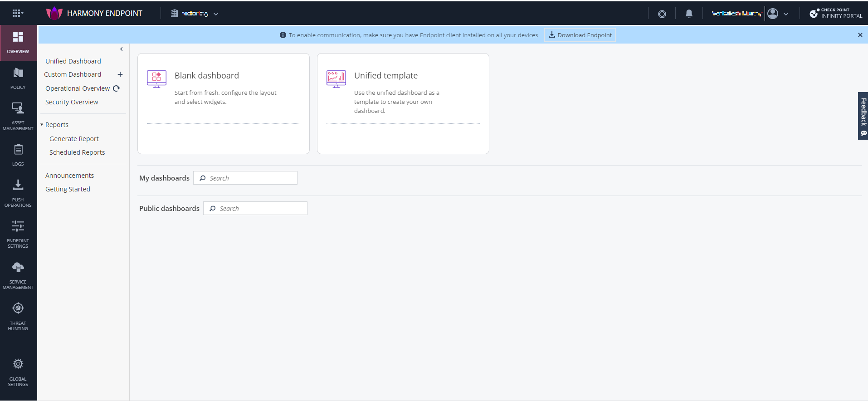
Task: Go to Policy section
Action: [18, 78]
